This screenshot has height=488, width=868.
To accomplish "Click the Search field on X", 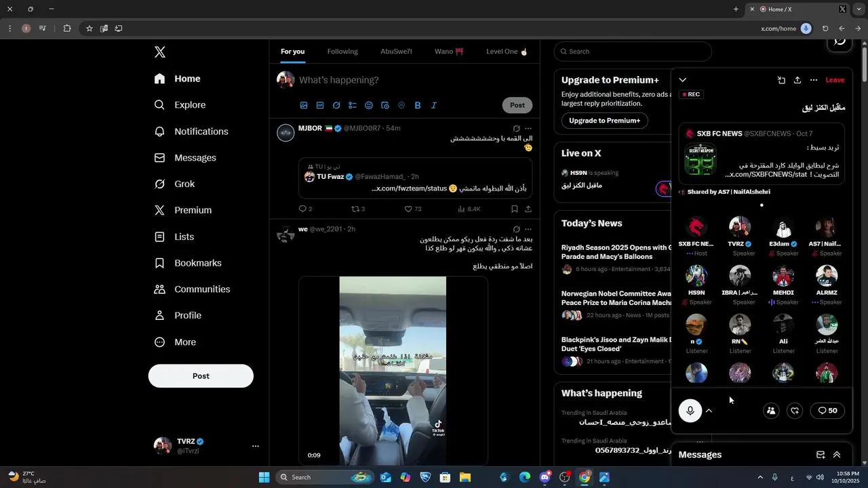I will (x=633, y=52).
